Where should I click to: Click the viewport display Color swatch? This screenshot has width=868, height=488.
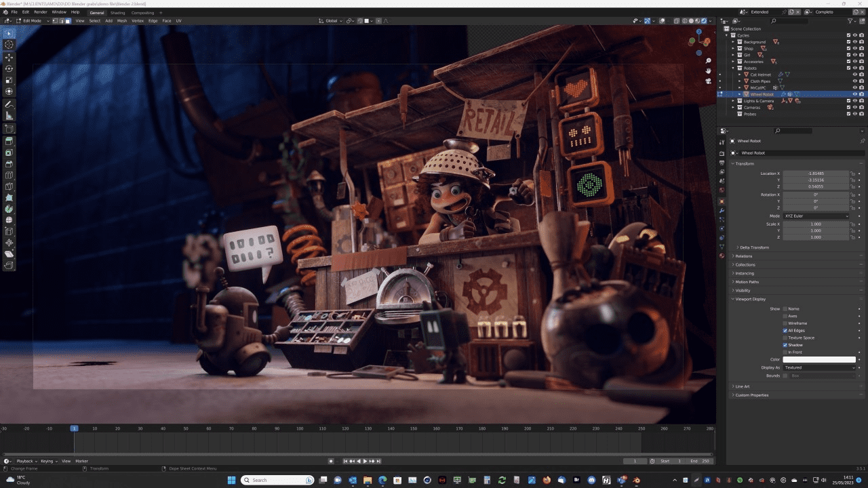[x=817, y=359]
